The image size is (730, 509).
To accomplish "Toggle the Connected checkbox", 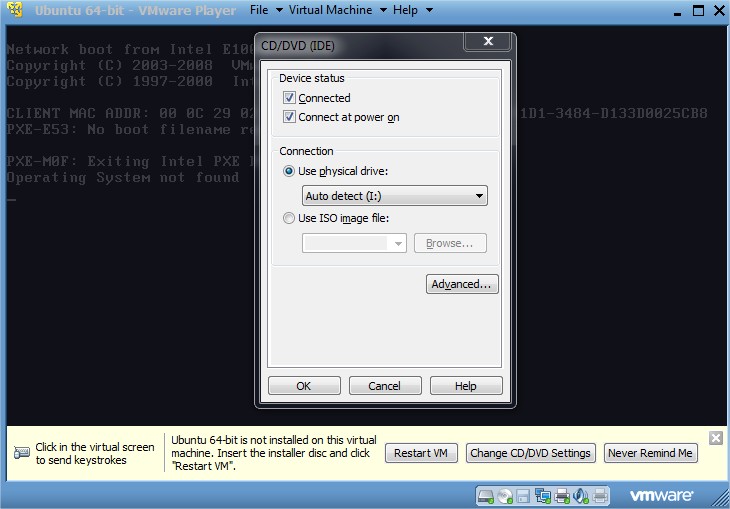I will (x=289, y=97).
